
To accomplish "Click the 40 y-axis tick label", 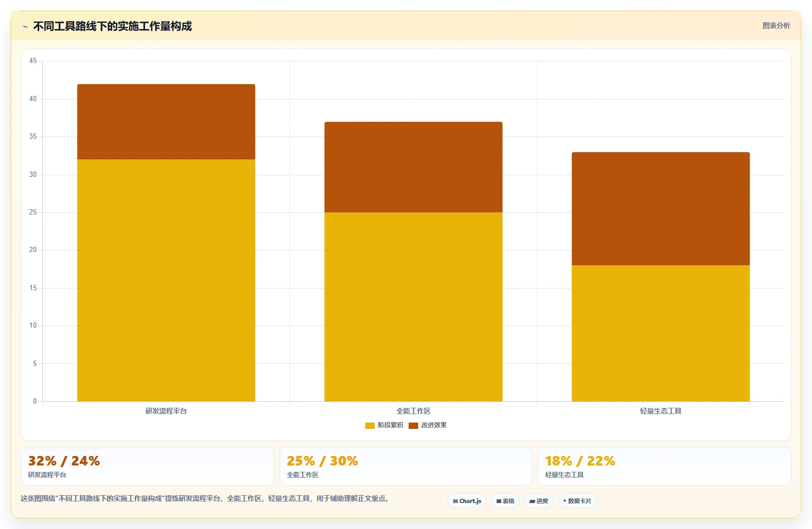I will [33, 99].
